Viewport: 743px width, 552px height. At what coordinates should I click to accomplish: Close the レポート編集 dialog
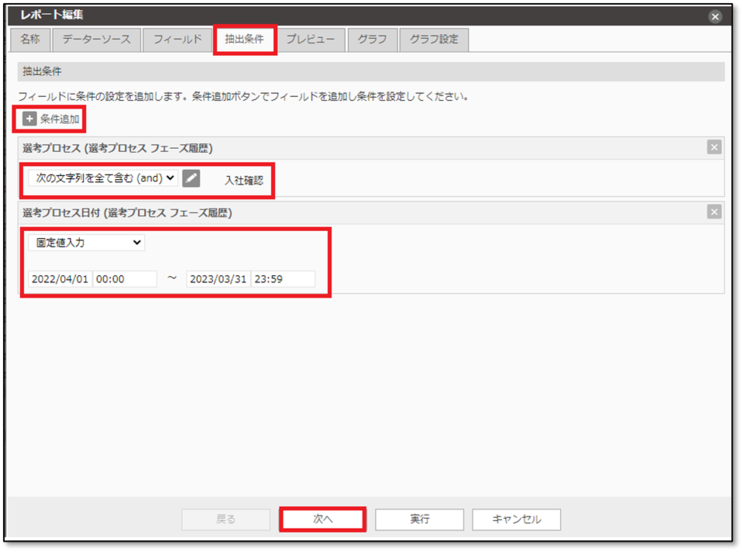pyautogui.click(x=715, y=17)
